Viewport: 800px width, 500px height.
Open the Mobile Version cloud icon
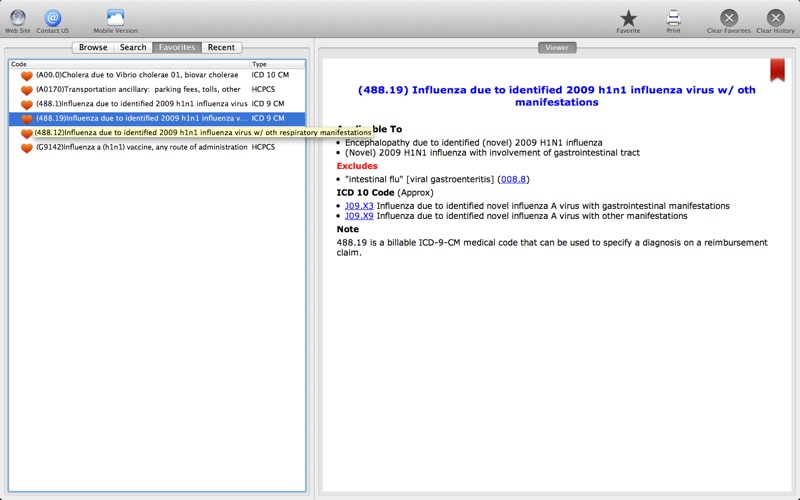click(x=115, y=17)
